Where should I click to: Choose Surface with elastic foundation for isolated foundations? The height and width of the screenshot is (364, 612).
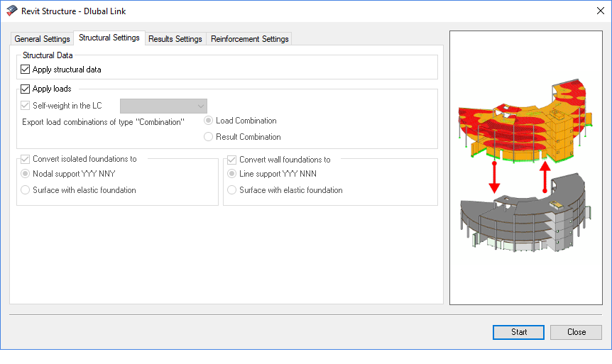(x=26, y=190)
